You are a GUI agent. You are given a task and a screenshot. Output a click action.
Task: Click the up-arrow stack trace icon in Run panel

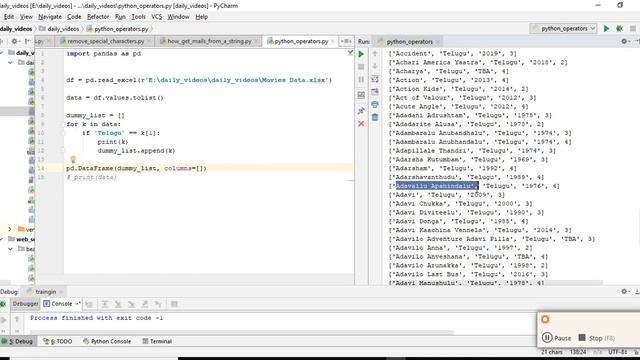tap(375, 54)
